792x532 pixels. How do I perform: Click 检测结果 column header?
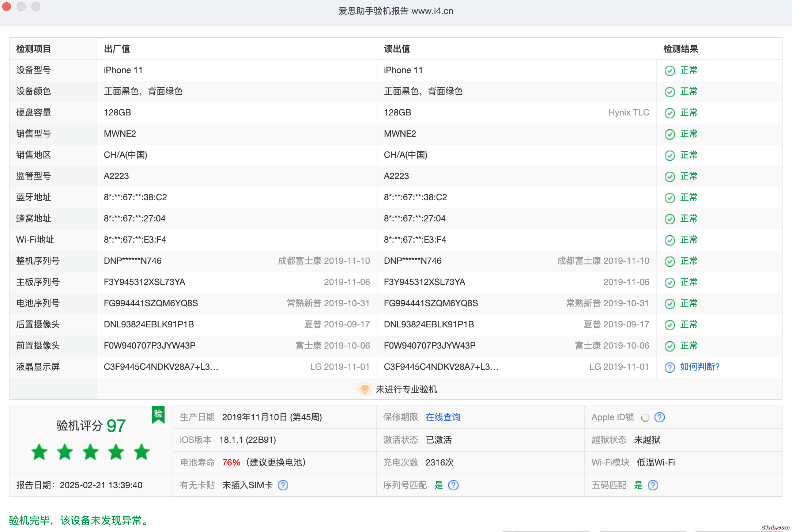click(x=680, y=49)
